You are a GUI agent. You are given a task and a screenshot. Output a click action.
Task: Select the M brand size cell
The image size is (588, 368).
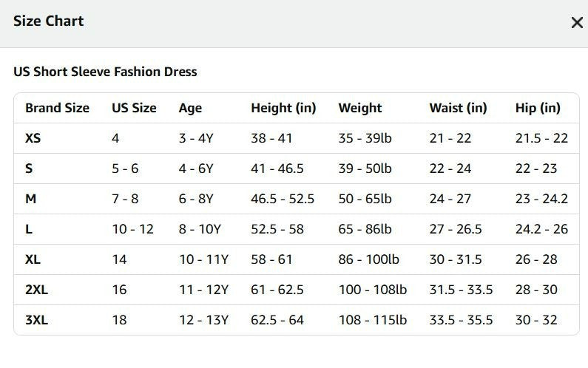(31, 199)
